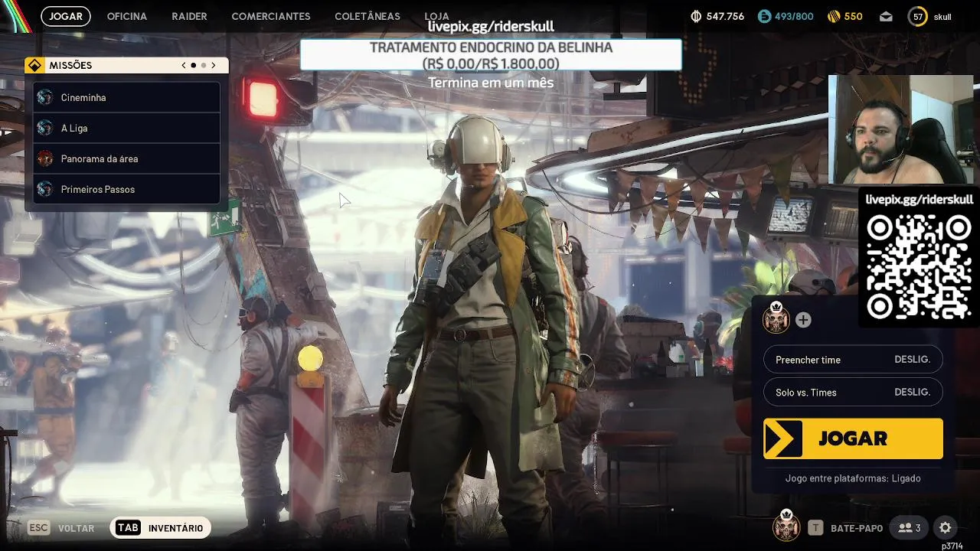Click the livepix QR code overlay
This screenshot has height=551, width=980.
pos(919,266)
